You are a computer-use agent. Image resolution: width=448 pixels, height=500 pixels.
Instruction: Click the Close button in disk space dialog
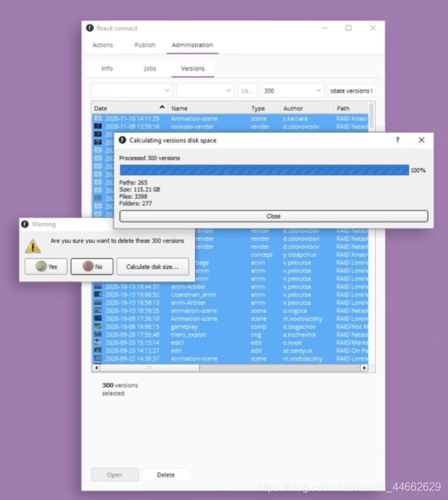(x=274, y=216)
